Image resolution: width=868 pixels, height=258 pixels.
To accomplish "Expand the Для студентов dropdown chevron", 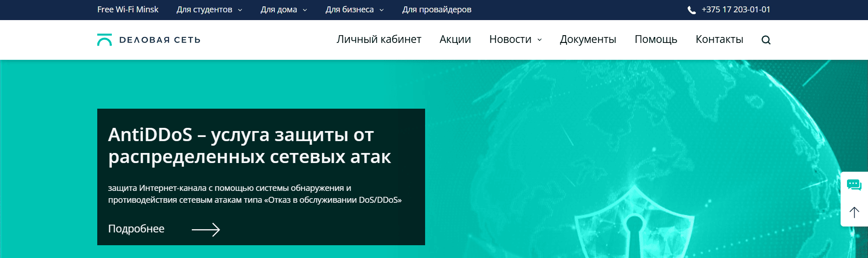I will (x=240, y=10).
